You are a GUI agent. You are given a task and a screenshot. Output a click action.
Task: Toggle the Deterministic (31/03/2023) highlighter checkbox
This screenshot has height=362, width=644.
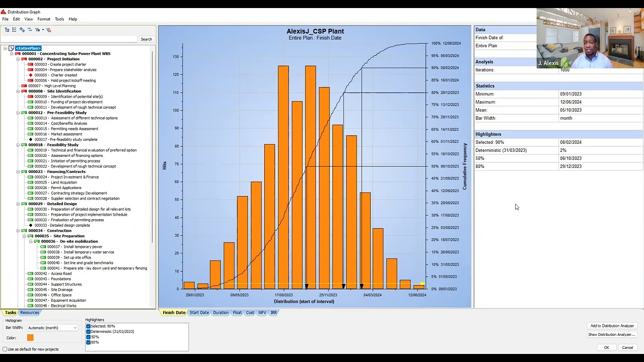pyautogui.click(x=88, y=332)
